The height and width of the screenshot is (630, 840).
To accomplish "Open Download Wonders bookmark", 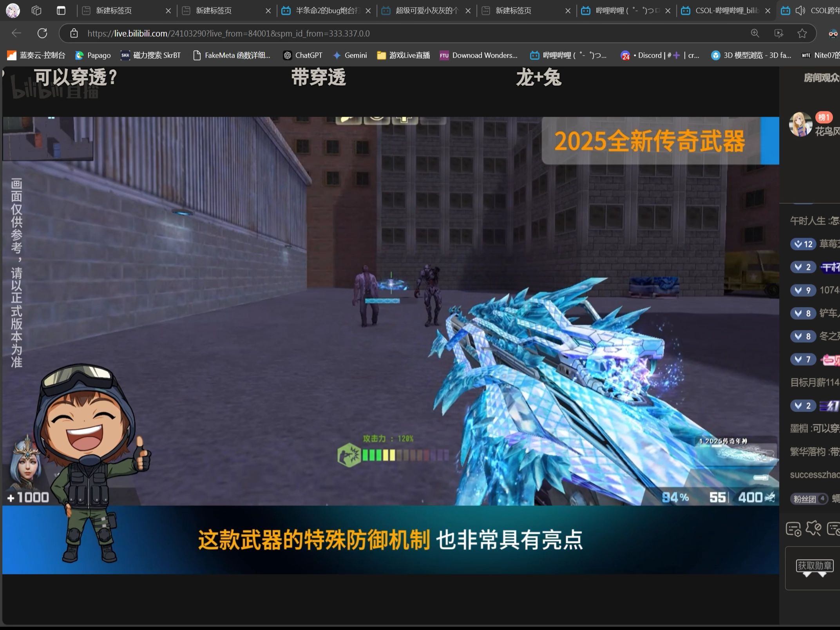I will click(478, 55).
